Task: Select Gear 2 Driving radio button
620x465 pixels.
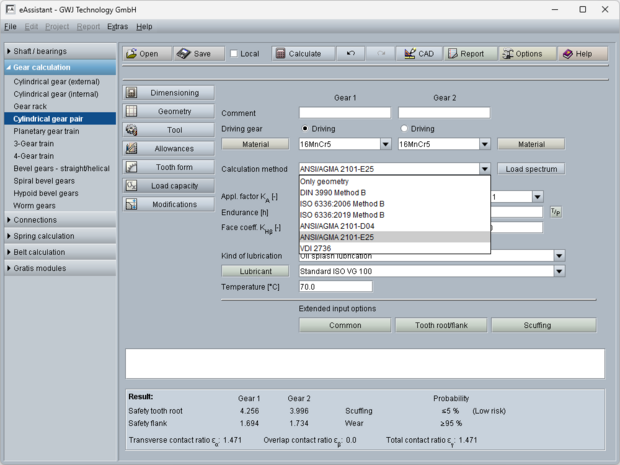Action: tap(404, 128)
